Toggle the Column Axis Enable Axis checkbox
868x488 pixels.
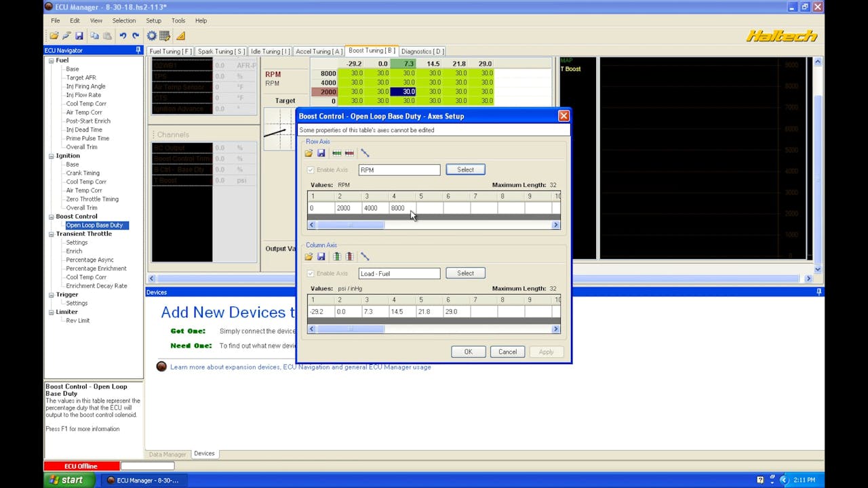click(x=311, y=274)
